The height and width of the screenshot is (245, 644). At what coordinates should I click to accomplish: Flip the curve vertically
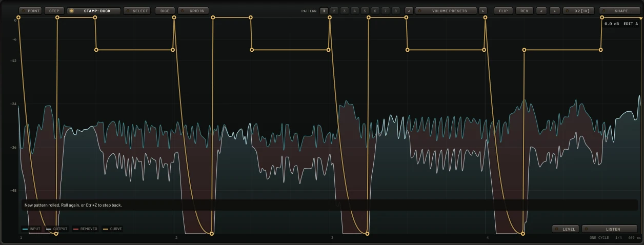[x=503, y=11]
